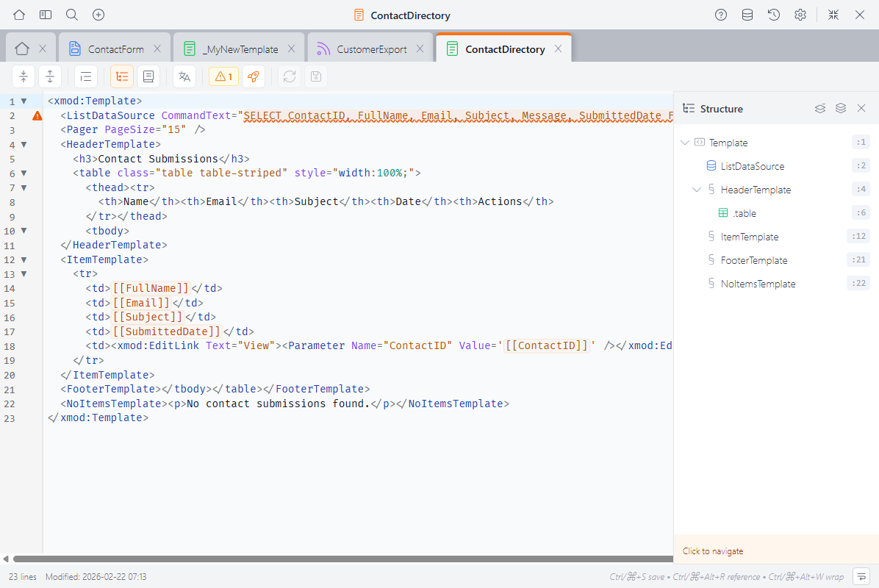Viewport: 879px width, 588px height.
Task: Click the [[Subject]] token on line 16
Action: [x=148, y=317]
